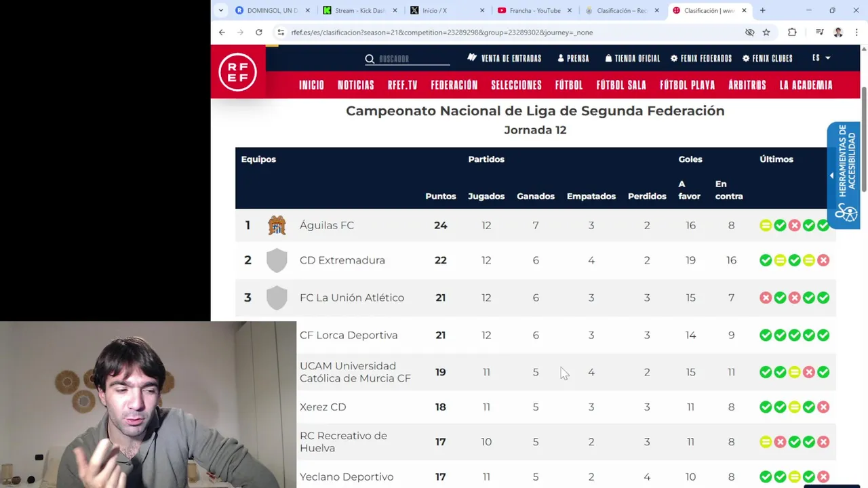The height and width of the screenshot is (488, 868).
Task: Click the Puntos column header
Action: pos(441,196)
